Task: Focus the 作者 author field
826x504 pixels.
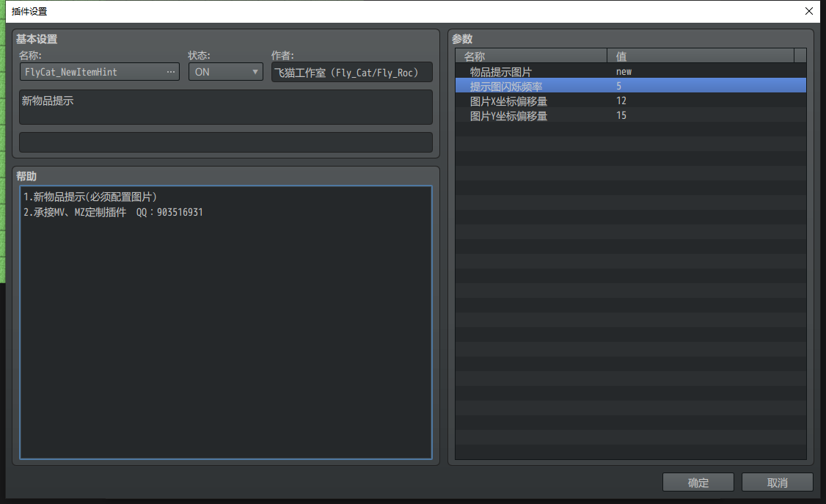Action: (x=352, y=72)
